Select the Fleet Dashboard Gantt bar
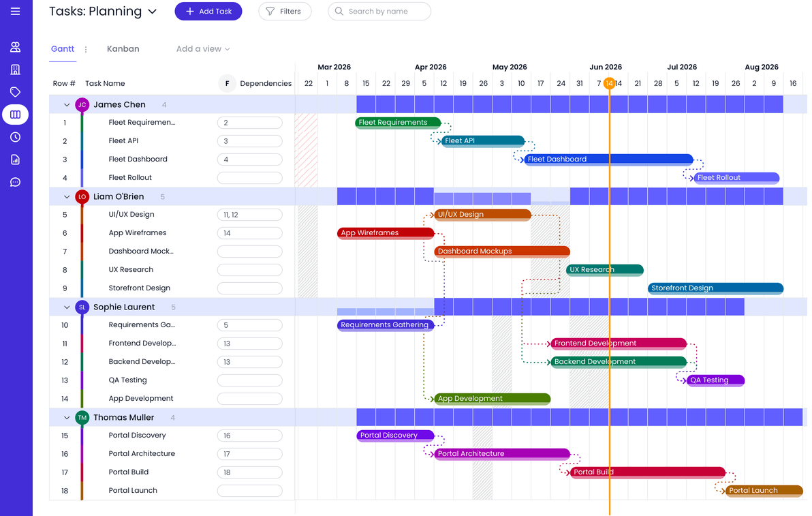The image size is (812, 516). point(608,160)
